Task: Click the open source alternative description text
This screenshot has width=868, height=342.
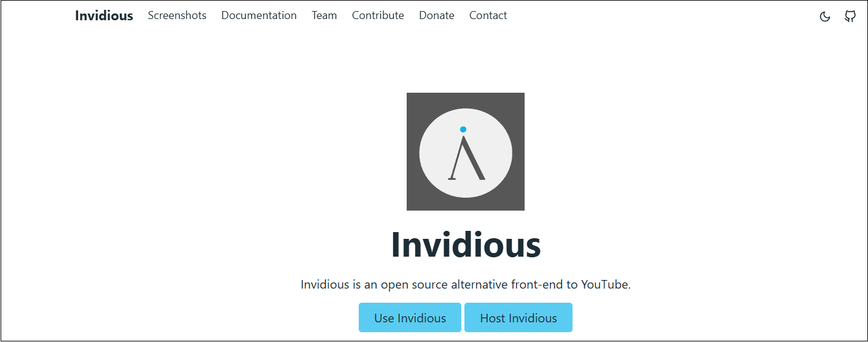Action: click(466, 285)
